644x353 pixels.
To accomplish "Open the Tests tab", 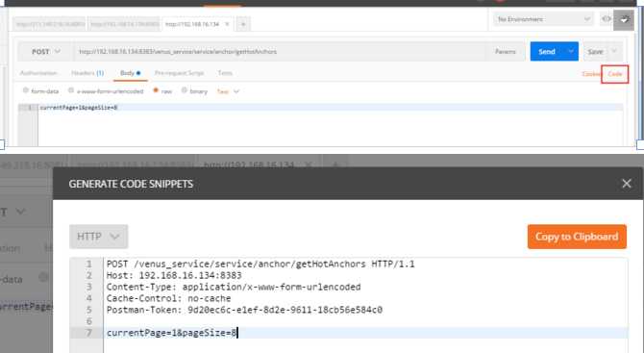I will click(x=225, y=73).
